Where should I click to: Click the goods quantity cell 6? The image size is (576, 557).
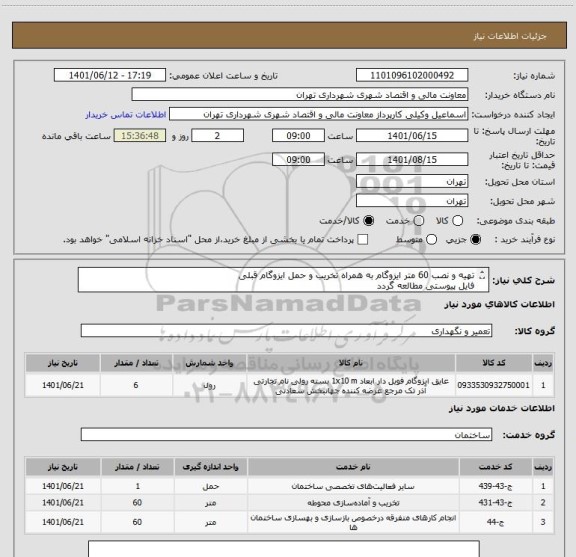(x=136, y=385)
